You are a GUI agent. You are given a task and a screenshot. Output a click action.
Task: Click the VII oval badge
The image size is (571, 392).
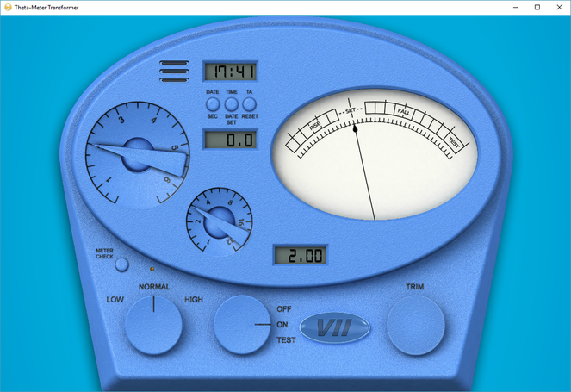tap(334, 328)
